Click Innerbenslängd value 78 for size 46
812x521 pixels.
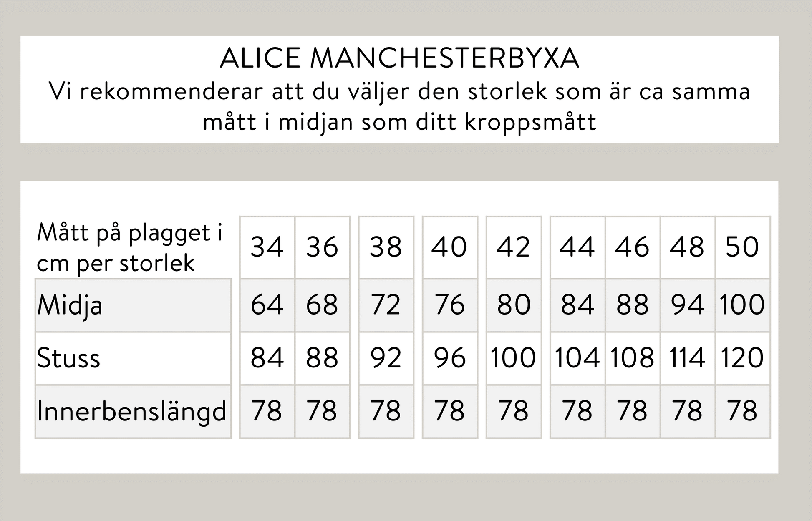[x=632, y=411]
